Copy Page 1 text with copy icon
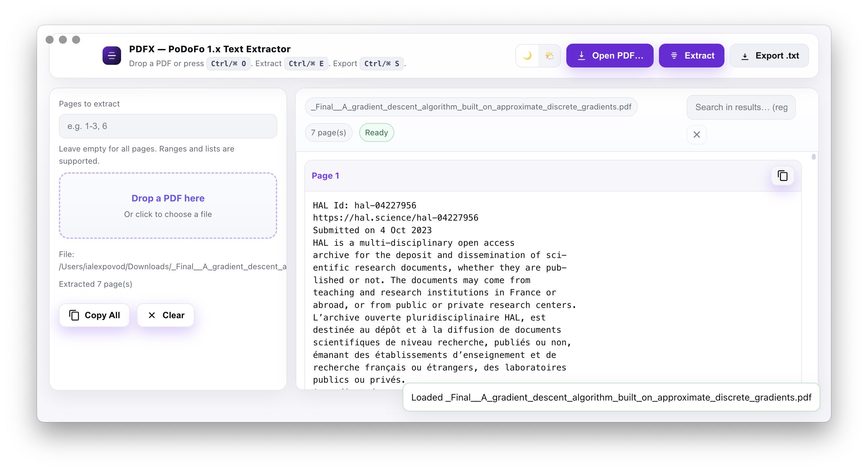 (x=782, y=176)
